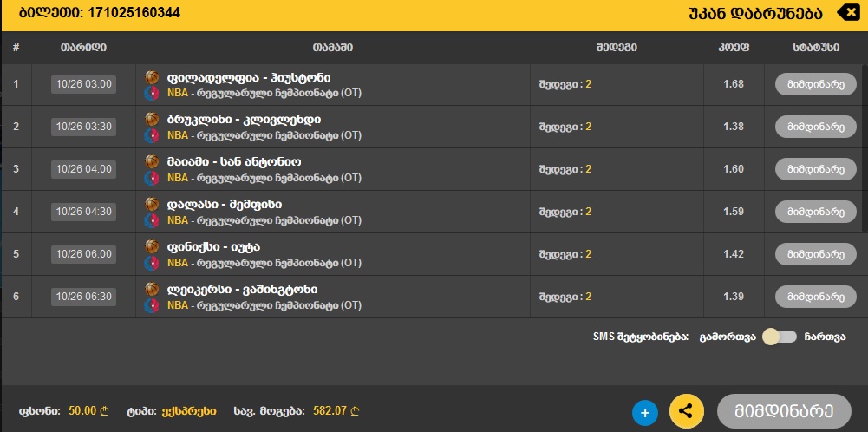Image resolution: width=868 pixels, height=432 pixels.
Task: Click the odds value 1.59
Action: coord(734,212)
